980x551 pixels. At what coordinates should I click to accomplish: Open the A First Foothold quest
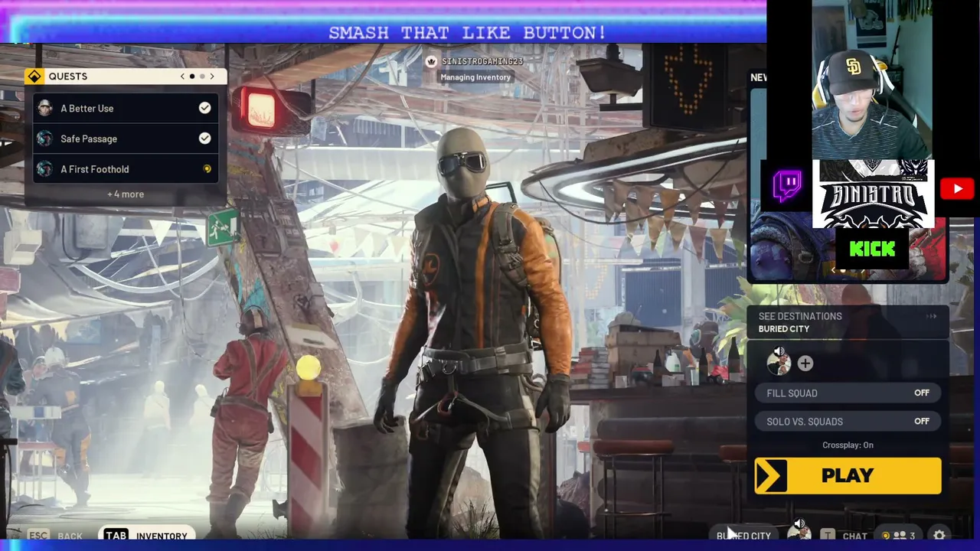(126, 169)
